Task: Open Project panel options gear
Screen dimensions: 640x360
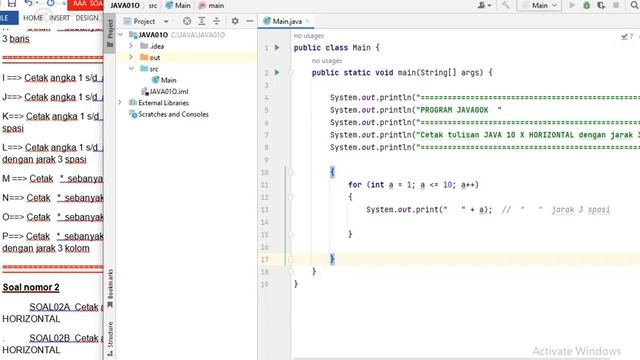Action: [235, 21]
